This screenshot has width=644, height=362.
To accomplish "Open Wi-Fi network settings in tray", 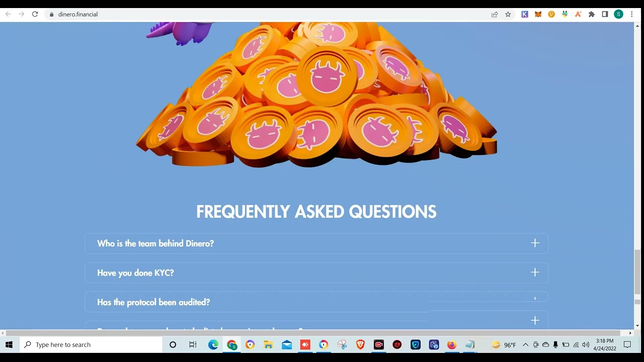I will pyautogui.click(x=576, y=344).
